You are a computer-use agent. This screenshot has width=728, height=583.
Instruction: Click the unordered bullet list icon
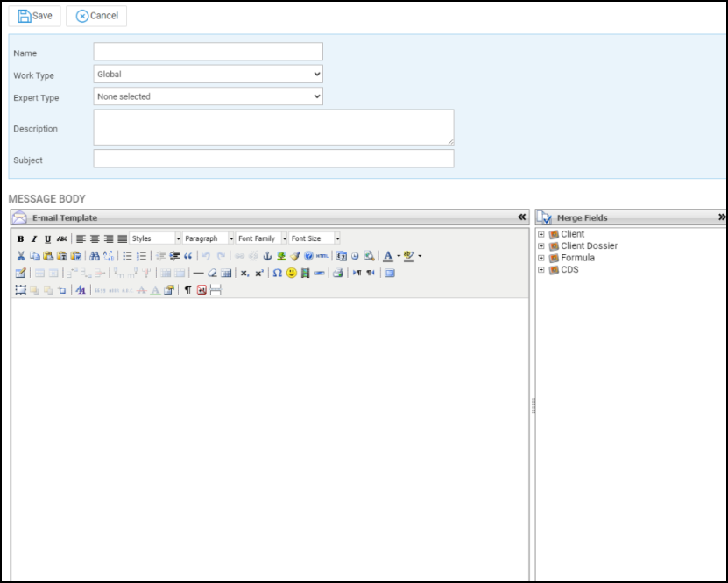[127, 256]
